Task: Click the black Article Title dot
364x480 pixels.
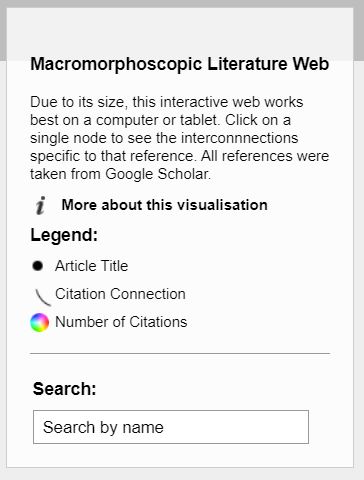Action: pyautogui.click(x=38, y=266)
